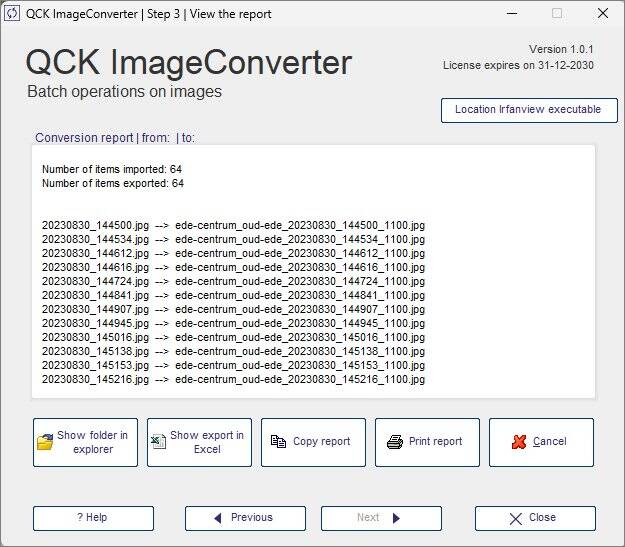Click output ede-centrum_oud-ede_20230830_144534_1100.jpg
This screenshot has height=547, width=625.
[300, 239]
